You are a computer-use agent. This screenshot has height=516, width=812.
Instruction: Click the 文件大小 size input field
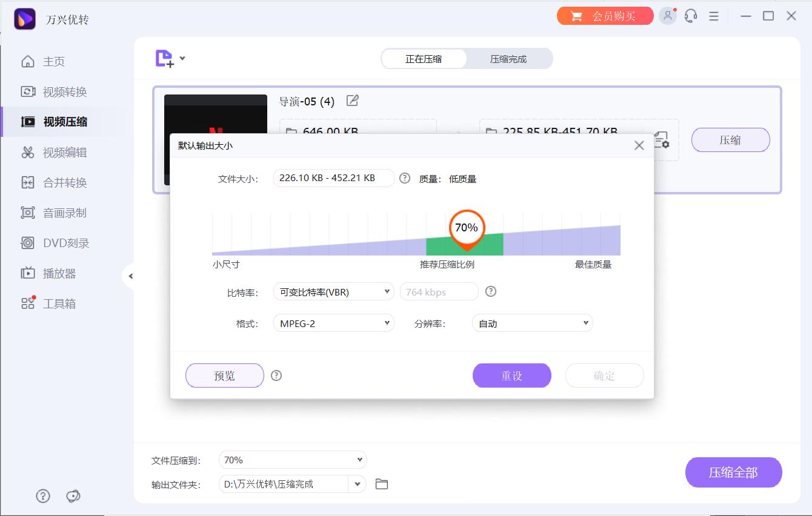[x=333, y=178]
